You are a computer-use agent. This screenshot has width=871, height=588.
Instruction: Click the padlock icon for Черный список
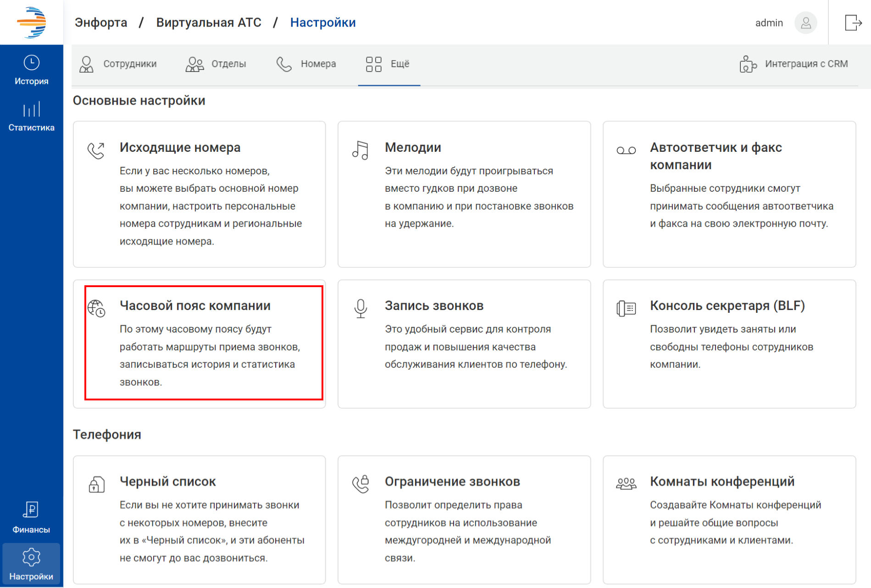pyautogui.click(x=96, y=484)
